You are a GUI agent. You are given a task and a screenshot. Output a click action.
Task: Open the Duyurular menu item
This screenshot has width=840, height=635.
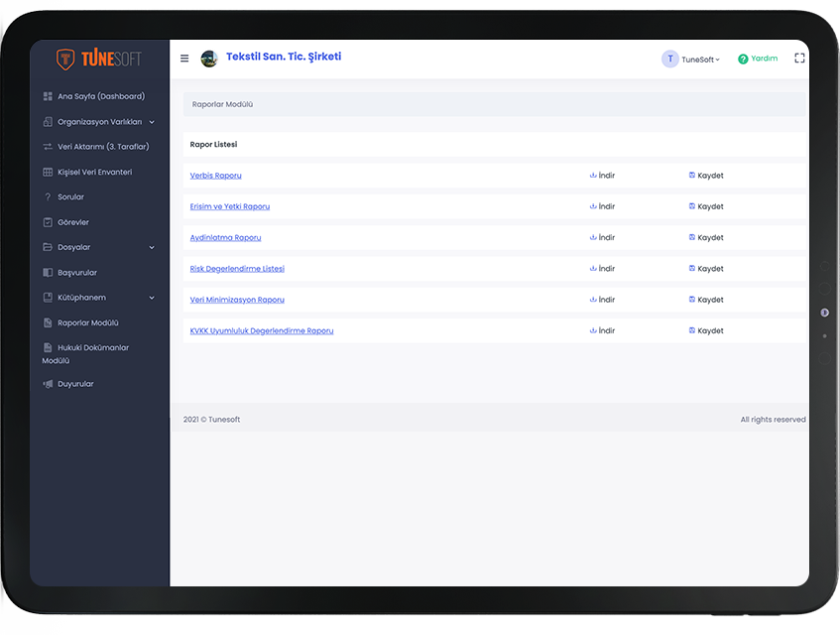(x=75, y=384)
